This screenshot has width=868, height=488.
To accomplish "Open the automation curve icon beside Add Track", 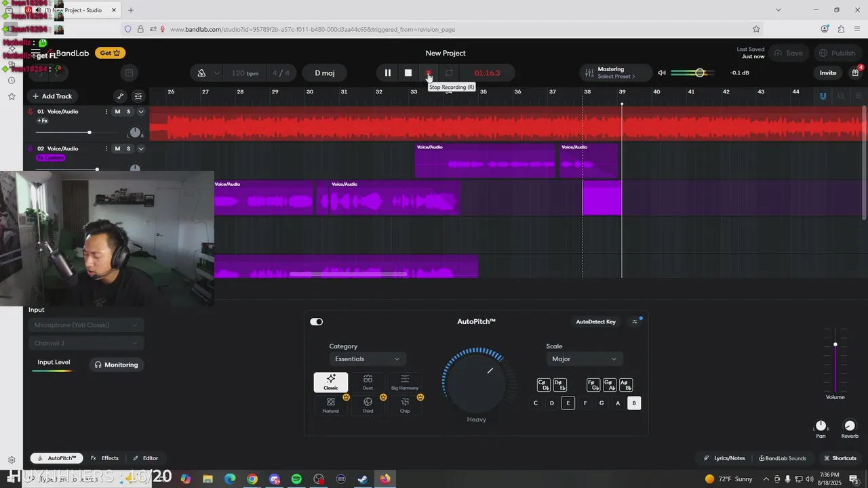I will click(120, 96).
